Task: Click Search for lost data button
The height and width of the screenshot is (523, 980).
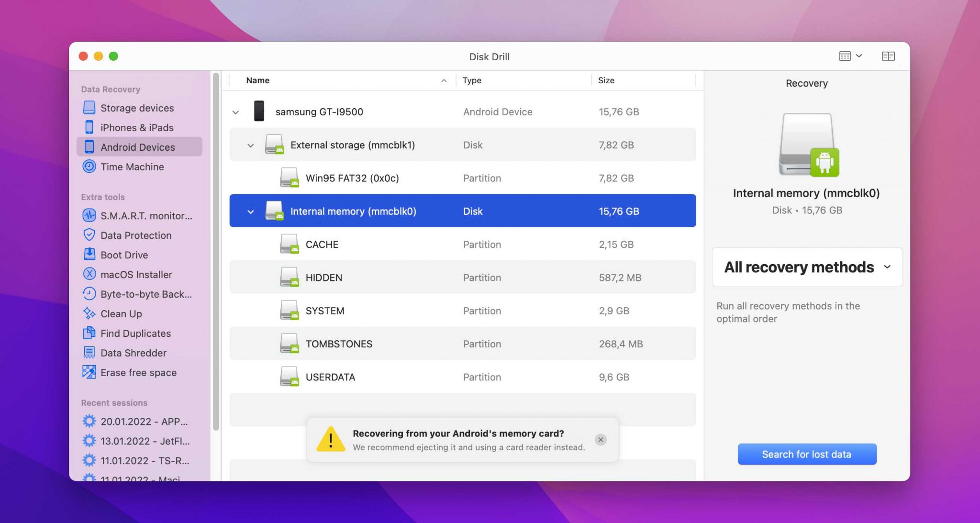Action: click(807, 454)
